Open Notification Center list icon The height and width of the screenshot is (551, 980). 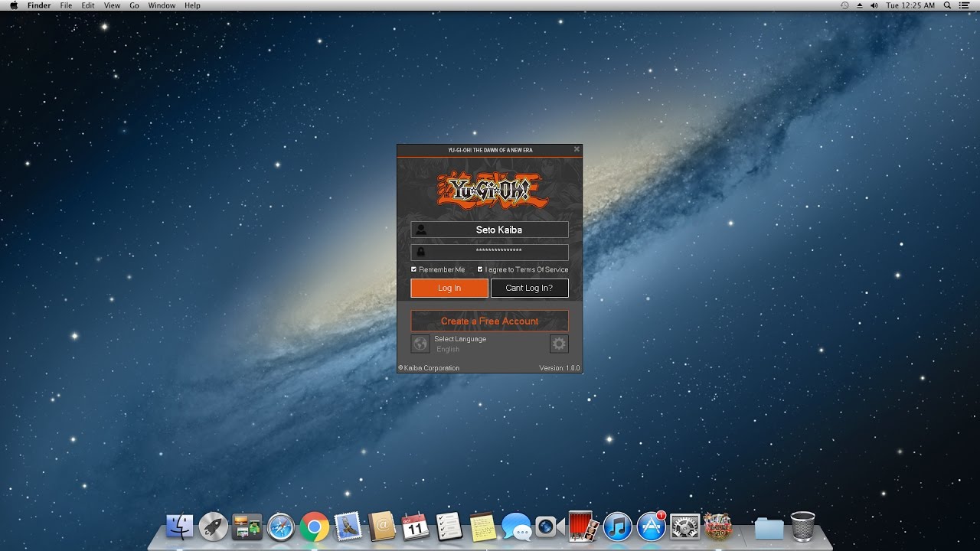[x=964, y=5]
